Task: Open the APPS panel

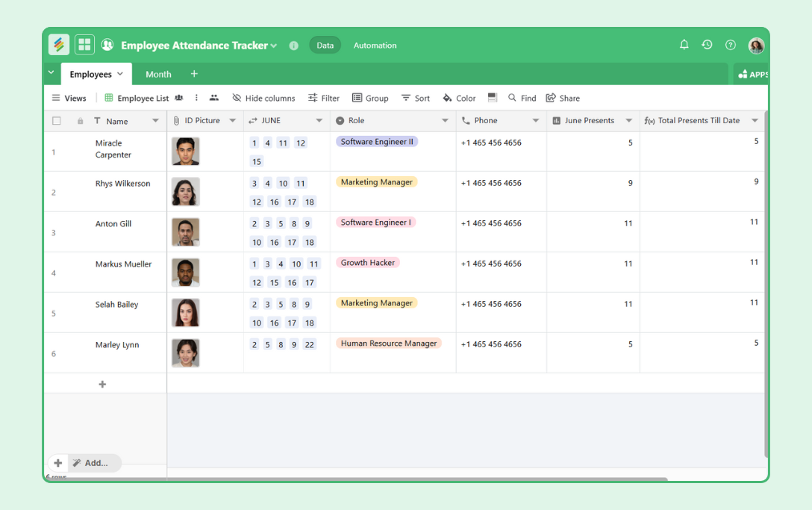Action: click(x=752, y=74)
